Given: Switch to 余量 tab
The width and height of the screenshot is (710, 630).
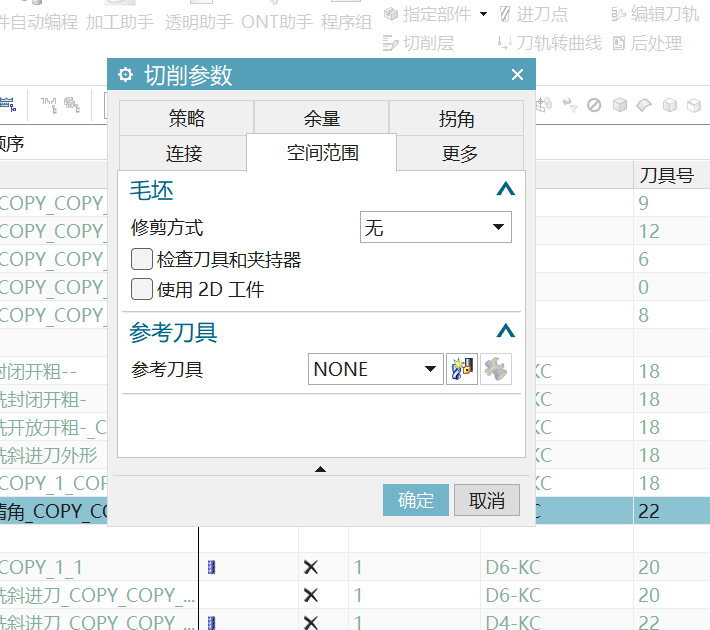Looking at the screenshot, I should point(321,118).
